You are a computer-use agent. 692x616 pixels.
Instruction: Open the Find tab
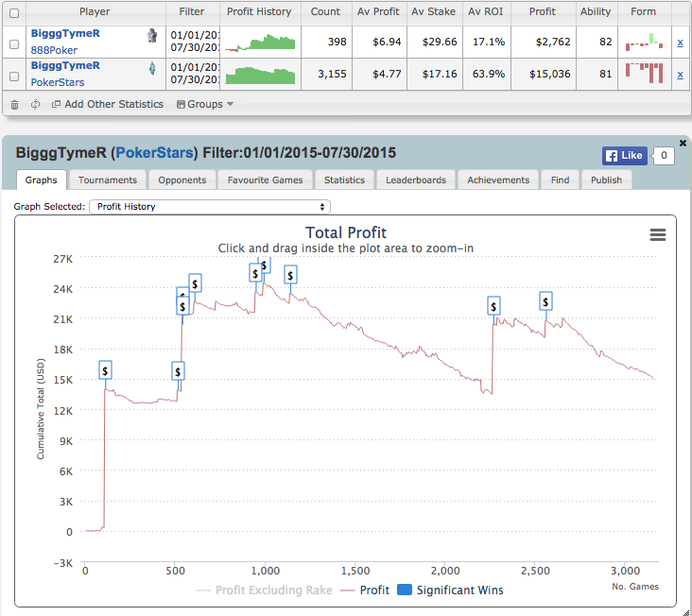pos(560,180)
